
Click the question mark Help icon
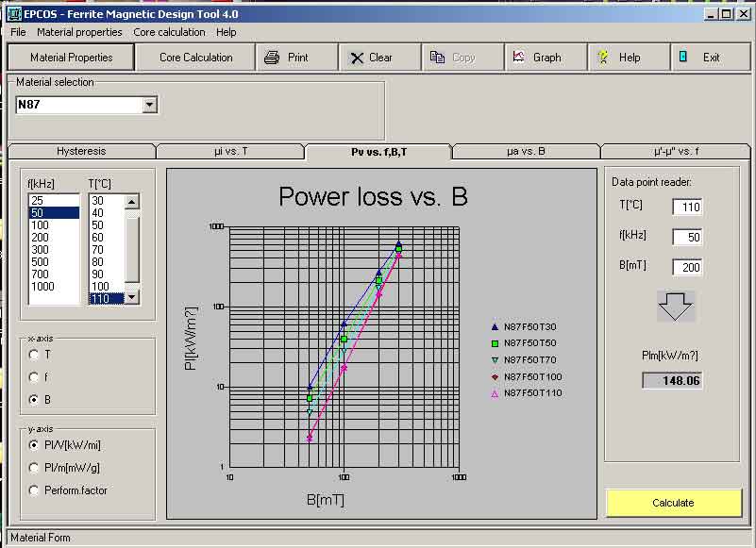tap(603, 58)
